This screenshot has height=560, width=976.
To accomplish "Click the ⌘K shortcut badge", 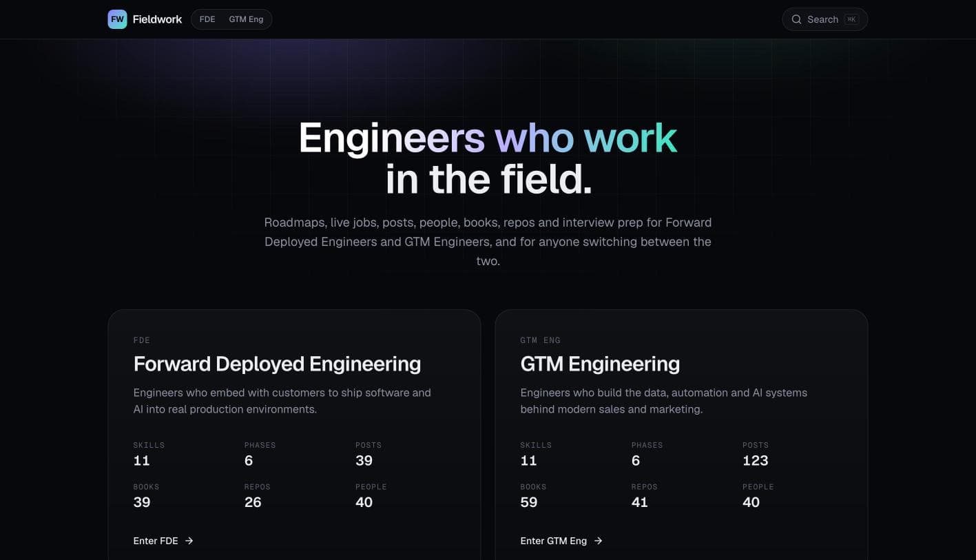I will 851,19.
